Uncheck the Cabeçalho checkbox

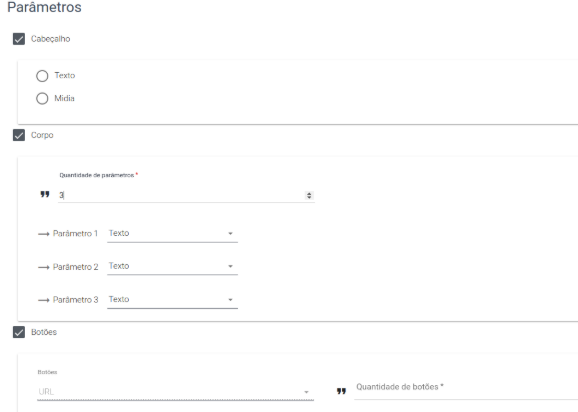[19, 39]
